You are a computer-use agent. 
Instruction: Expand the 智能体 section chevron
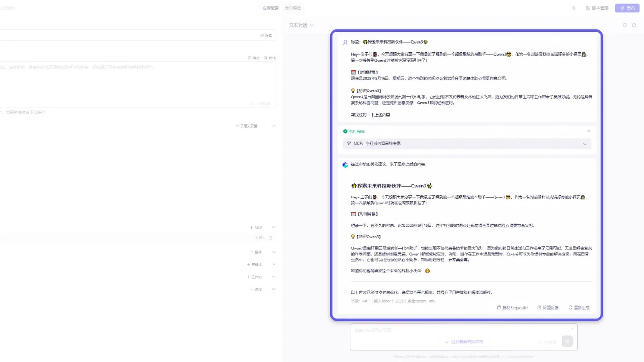pos(274,265)
